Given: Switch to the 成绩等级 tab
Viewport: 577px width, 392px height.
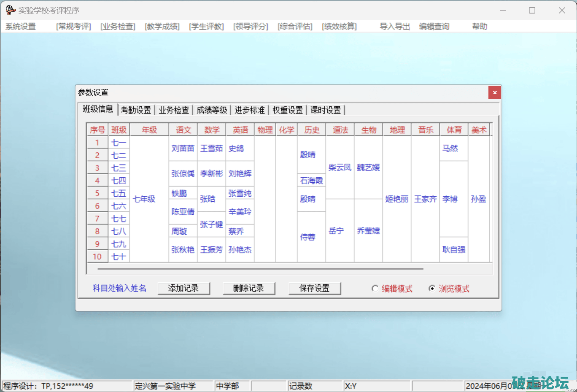Looking at the screenshot, I should pyautogui.click(x=212, y=110).
